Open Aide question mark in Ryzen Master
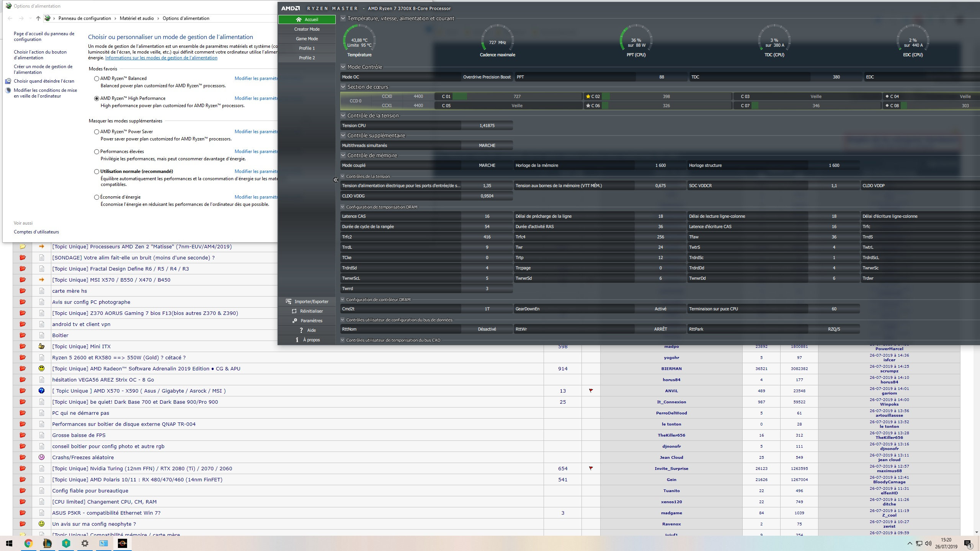The width and height of the screenshot is (980, 551). (301, 330)
